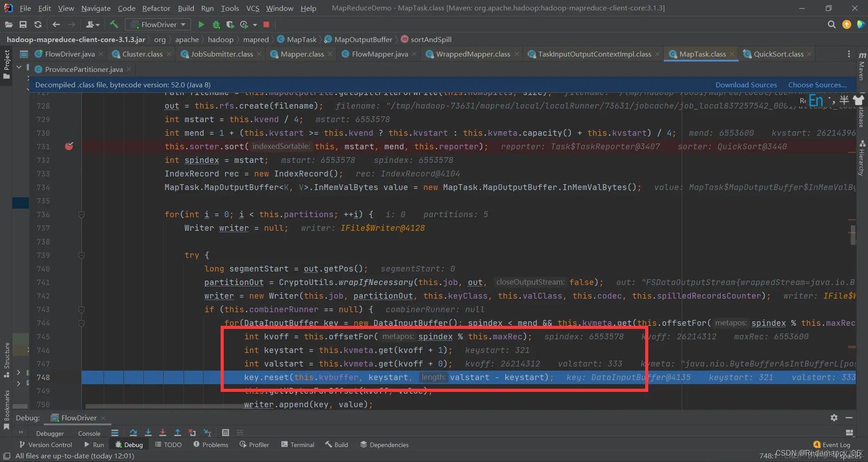This screenshot has width=868, height=462.
Task: Collapse the try block at line 739
Action: tap(81, 255)
